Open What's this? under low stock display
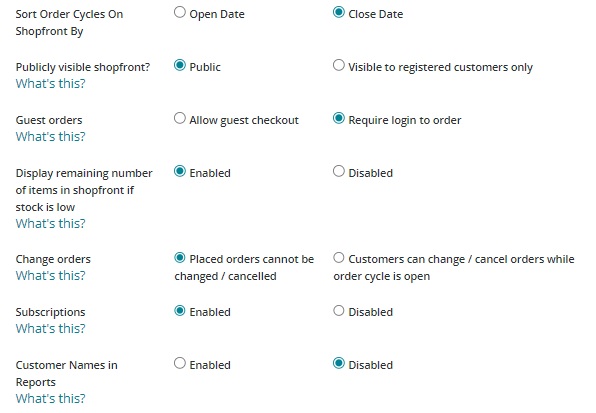The image size is (596, 413). tap(51, 223)
